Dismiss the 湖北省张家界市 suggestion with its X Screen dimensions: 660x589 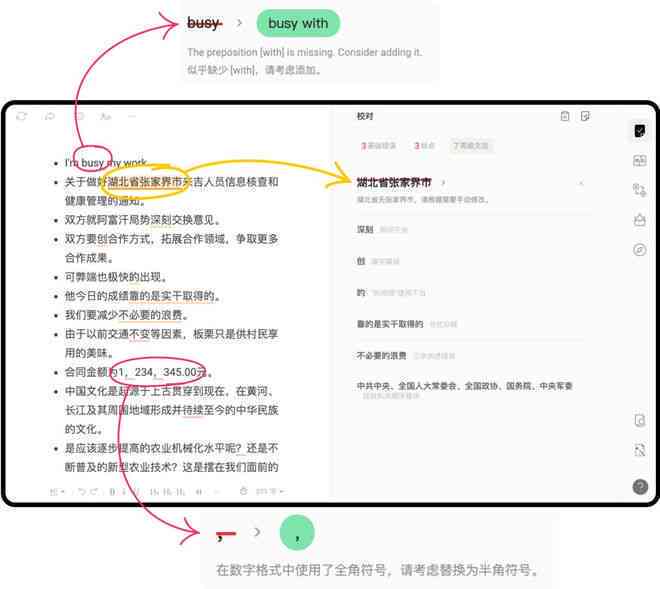[x=581, y=183]
